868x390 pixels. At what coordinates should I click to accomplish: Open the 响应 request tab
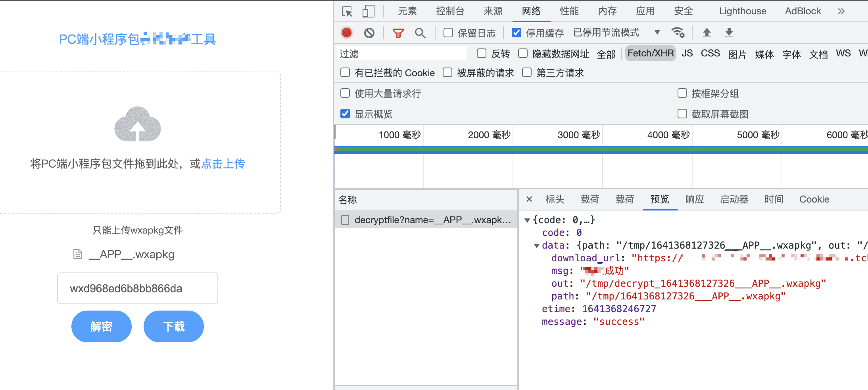pyautogui.click(x=695, y=199)
